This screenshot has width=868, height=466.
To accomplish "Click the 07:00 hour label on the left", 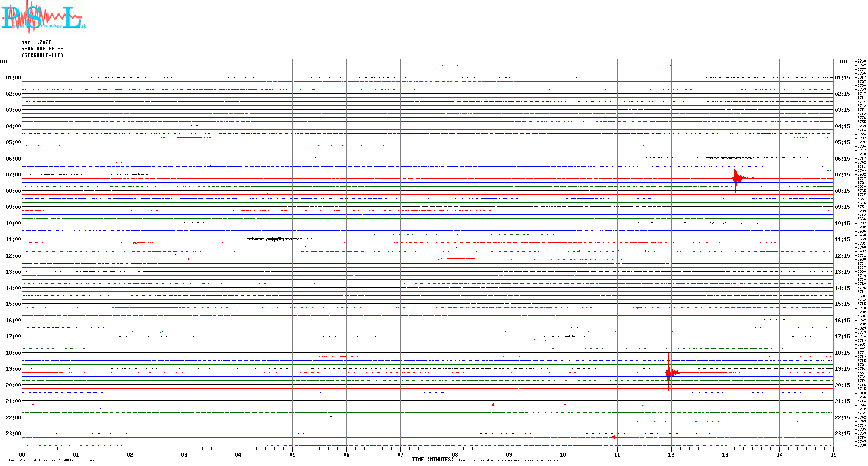I will tap(13, 175).
